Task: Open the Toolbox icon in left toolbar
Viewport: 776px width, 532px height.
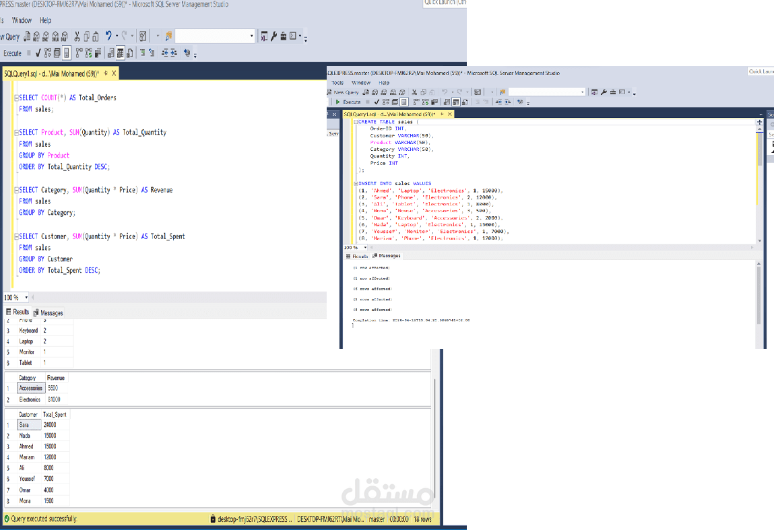Action: (x=283, y=36)
